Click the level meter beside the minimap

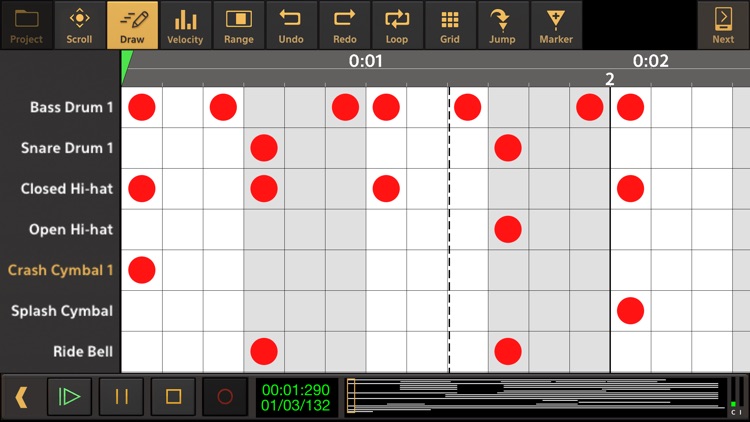point(737,396)
